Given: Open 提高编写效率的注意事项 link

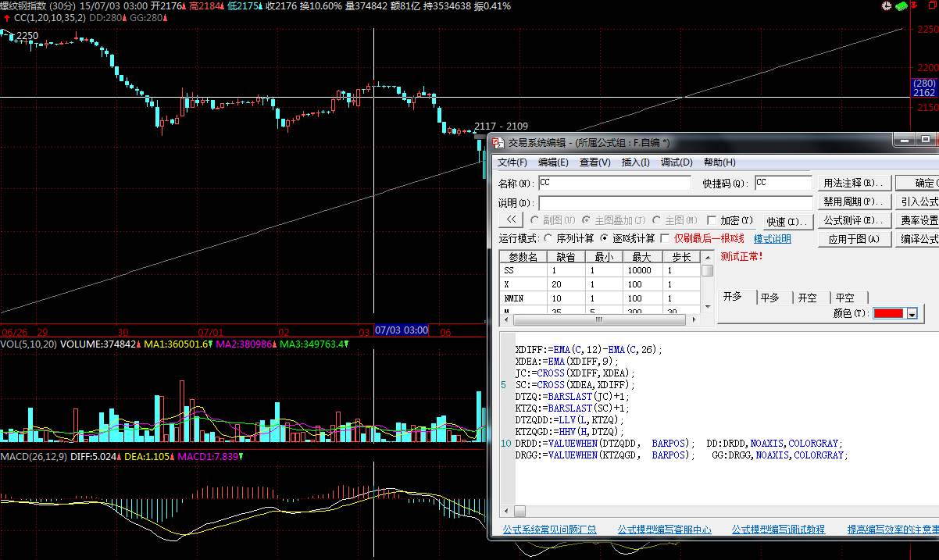Looking at the screenshot, I should point(893,530).
